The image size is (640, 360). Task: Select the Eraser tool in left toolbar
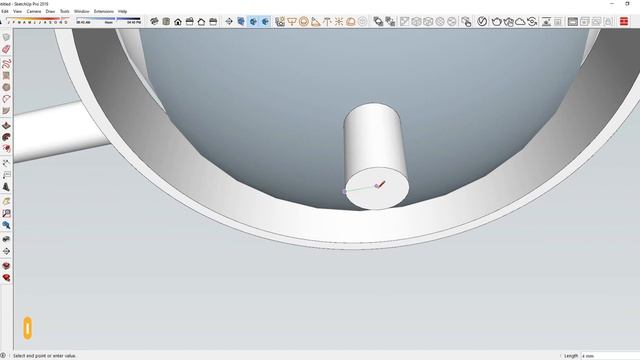pyautogui.click(x=6, y=49)
